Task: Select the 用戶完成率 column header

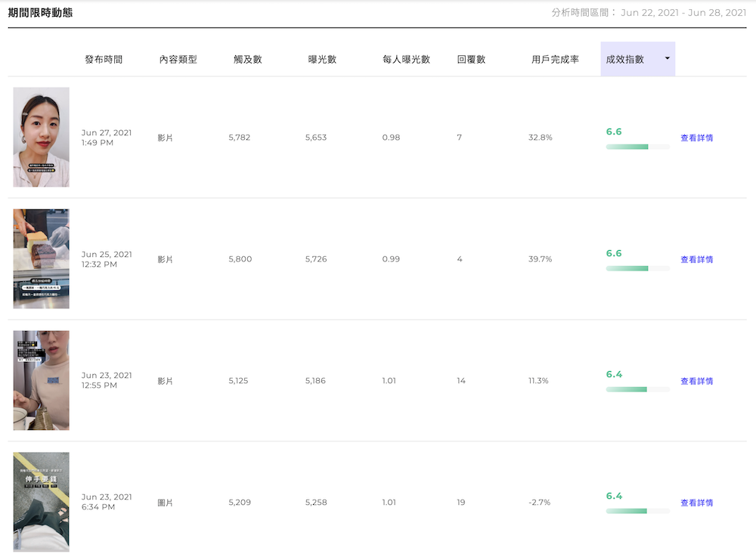Action: [x=555, y=59]
